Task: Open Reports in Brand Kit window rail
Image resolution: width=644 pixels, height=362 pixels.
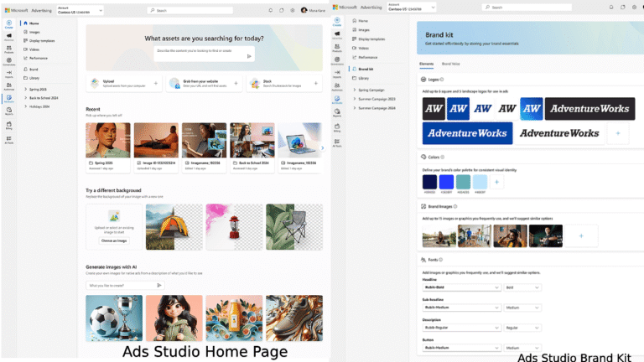Action: [x=337, y=112]
